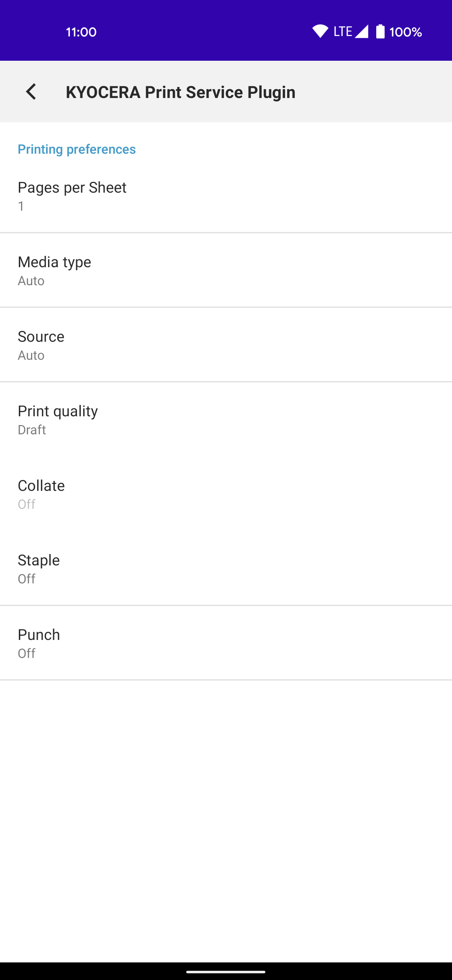Tap the back arrow icon
The height and width of the screenshot is (980, 452).
pyautogui.click(x=31, y=92)
